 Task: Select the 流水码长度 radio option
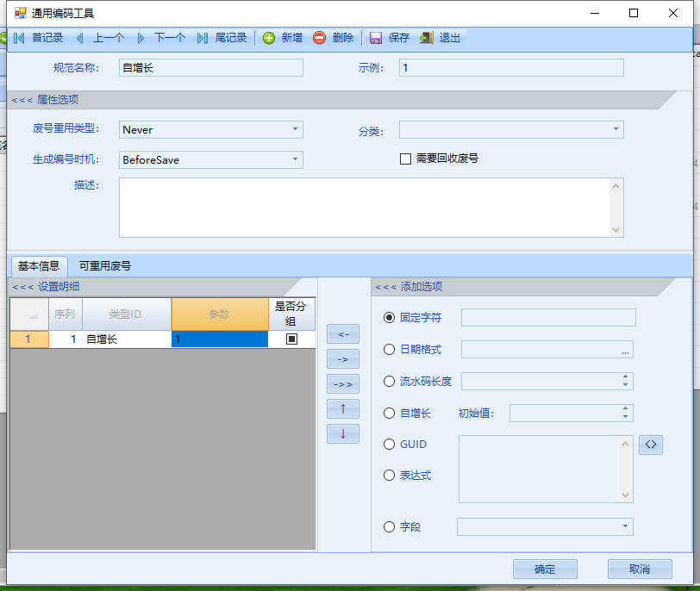pyautogui.click(x=390, y=382)
